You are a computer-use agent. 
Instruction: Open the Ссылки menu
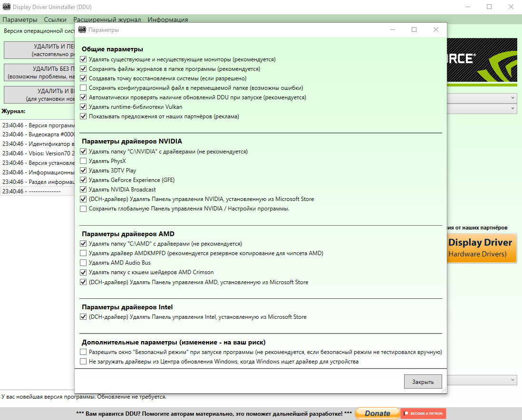[x=55, y=19]
